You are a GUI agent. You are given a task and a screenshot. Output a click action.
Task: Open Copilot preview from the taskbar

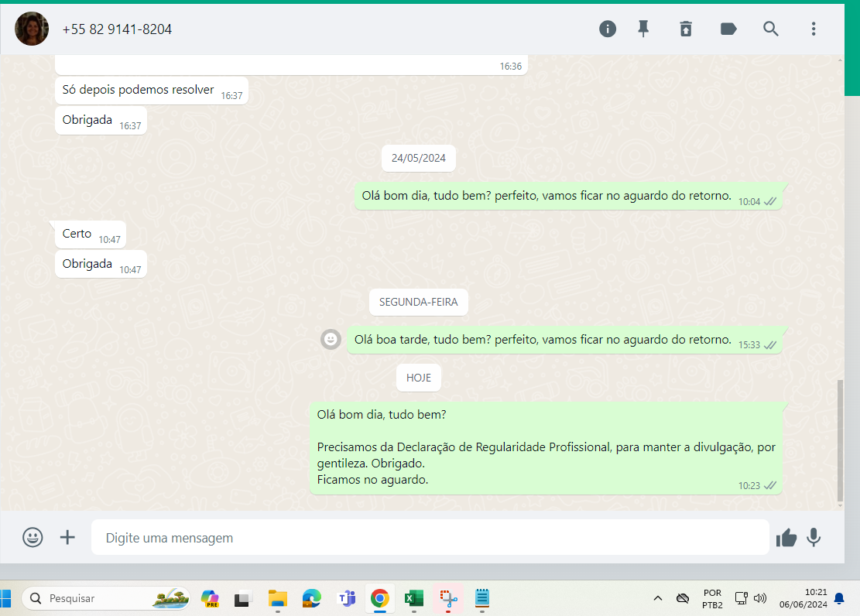(210, 598)
